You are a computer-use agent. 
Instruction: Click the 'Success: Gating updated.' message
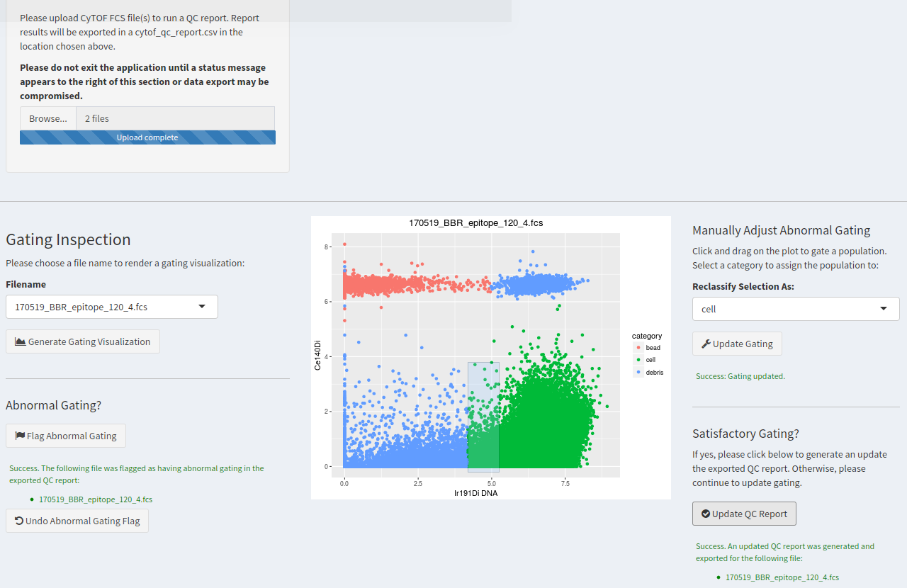pyautogui.click(x=740, y=376)
